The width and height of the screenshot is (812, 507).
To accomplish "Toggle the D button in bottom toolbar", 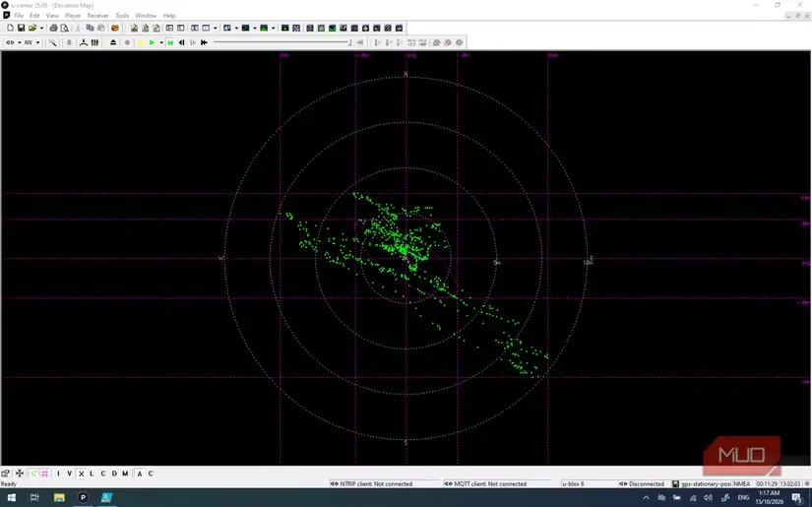I will 114,474.
